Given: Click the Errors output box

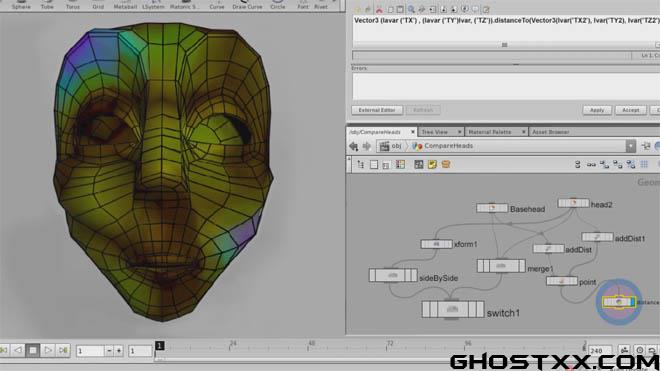Looking at the screenshot, I should tap(506, 86).
